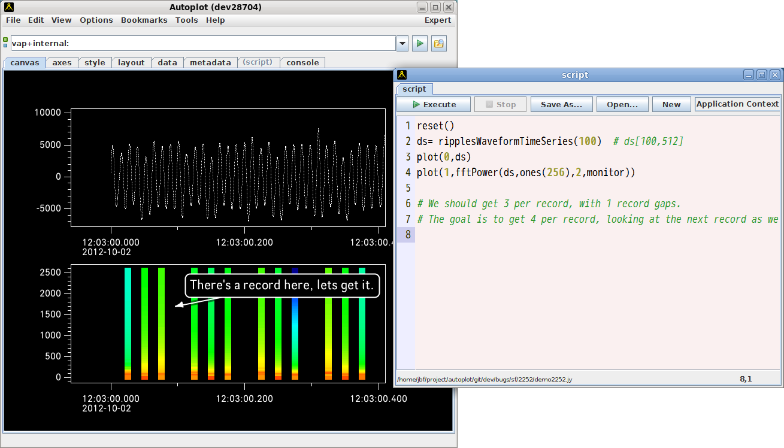Switch to the canvas tab
Image resolution: width=784 pixels, height=448 pixels.
(x=24, y=62)
